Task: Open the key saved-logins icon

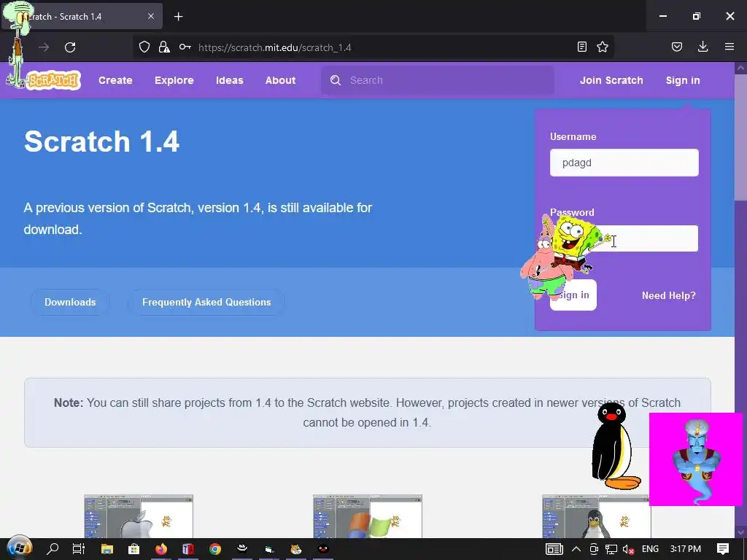Action: pyautogui.click(x=185, y=47)
